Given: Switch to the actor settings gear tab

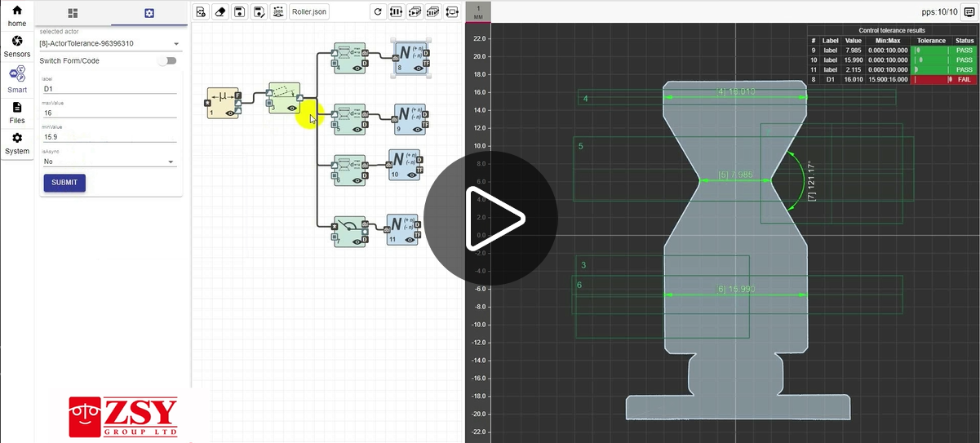Looking at the screenshot, I should point(149,13).
